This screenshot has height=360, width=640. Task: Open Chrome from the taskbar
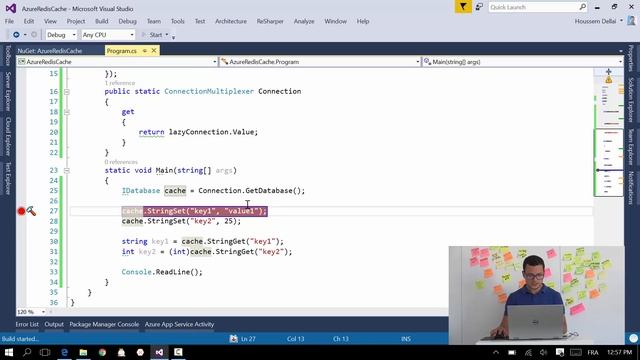102,352
